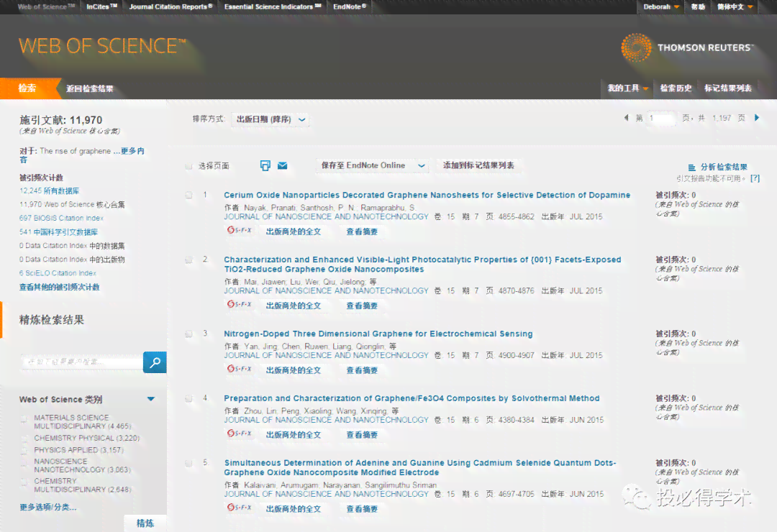Open 541 中国科学引文数据库 link
This screenshot has height=532, width=777.
click(58, 231)
